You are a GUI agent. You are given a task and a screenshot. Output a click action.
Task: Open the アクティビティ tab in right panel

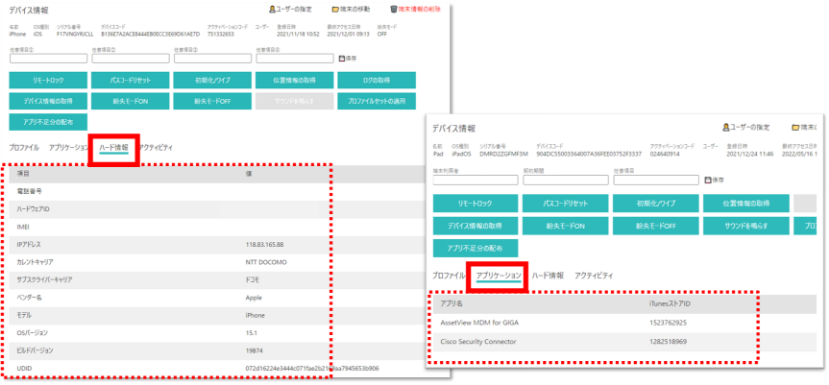[594, 276]
